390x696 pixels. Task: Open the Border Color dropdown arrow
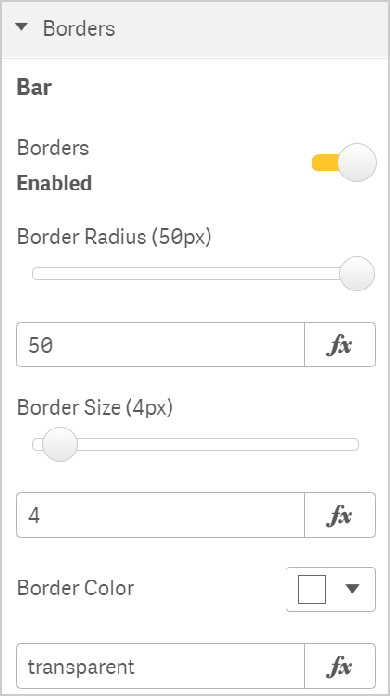pyautogui.click(x=352, y=589)
